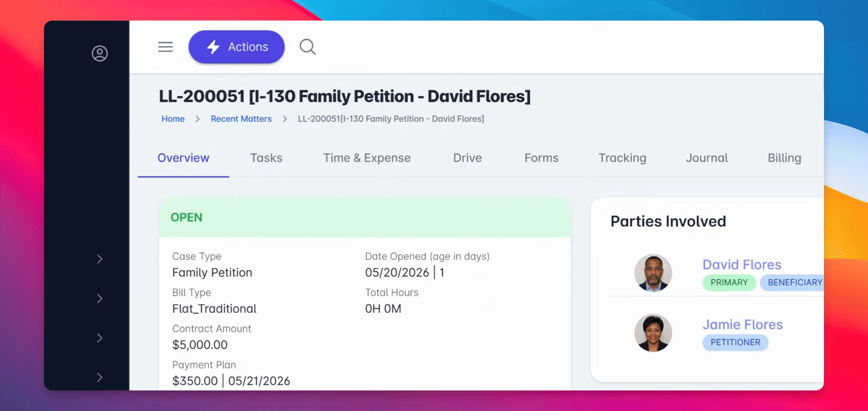Switch to the Journal tab
The width and height of the screenshot is (868, 411).
click(707, 158)
